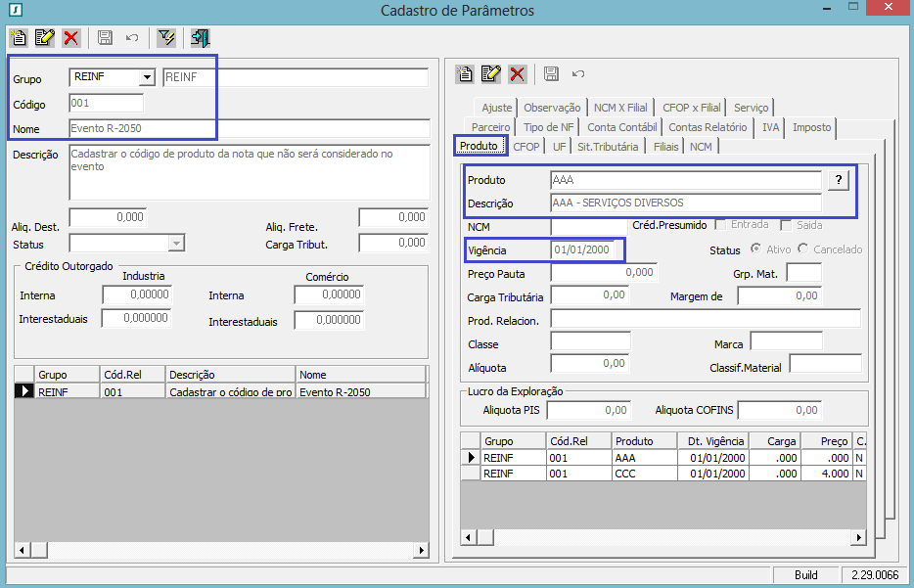The image size is (914, 588).
Task: Click the delete item icon in right panel toolbar
Action: 518,74
